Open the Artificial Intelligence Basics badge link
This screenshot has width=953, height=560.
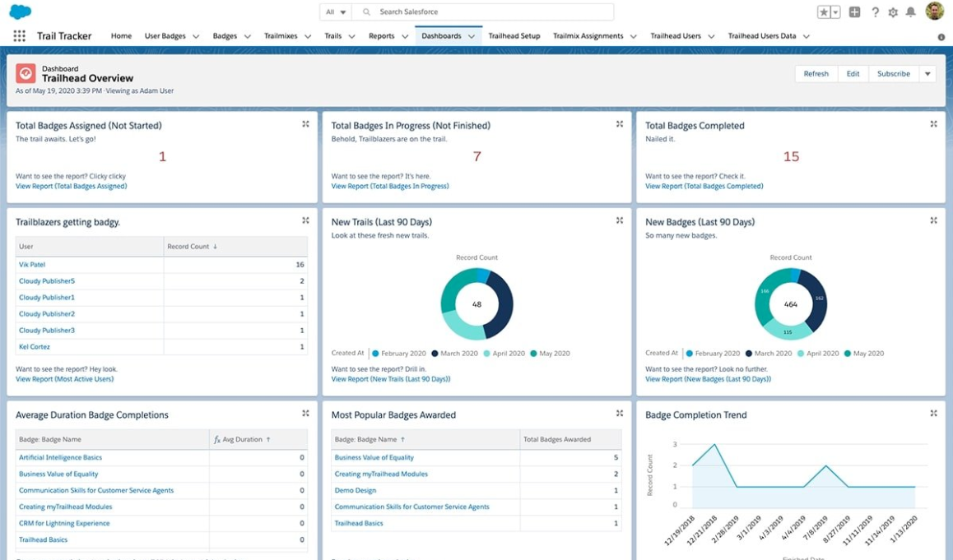(60, 457)
